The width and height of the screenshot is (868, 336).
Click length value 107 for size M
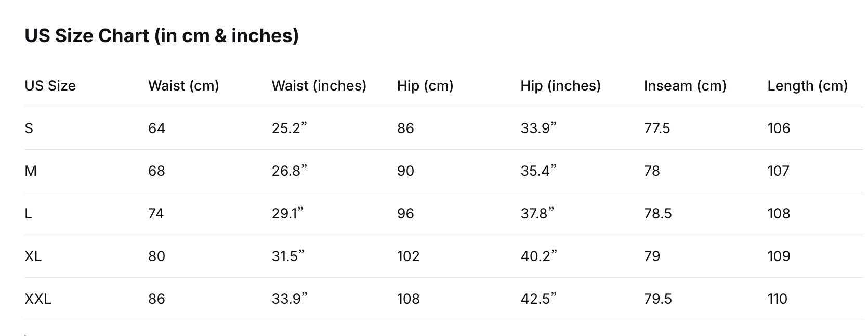(x=778, y=171)
